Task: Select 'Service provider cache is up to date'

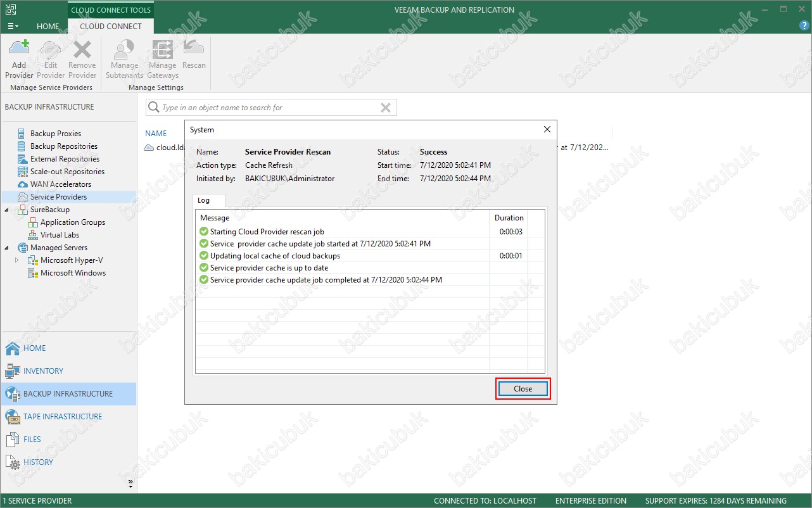Action: (x=269, y=268)
